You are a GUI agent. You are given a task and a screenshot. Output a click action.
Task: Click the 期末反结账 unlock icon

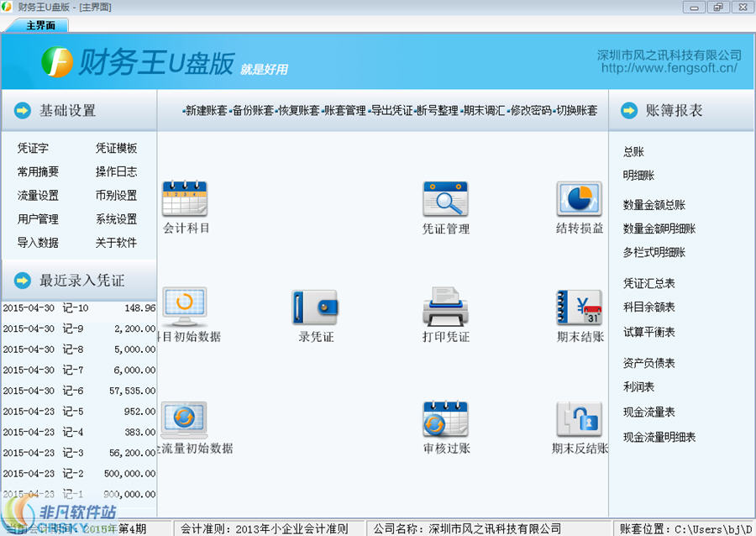click(x=579, y=419)
